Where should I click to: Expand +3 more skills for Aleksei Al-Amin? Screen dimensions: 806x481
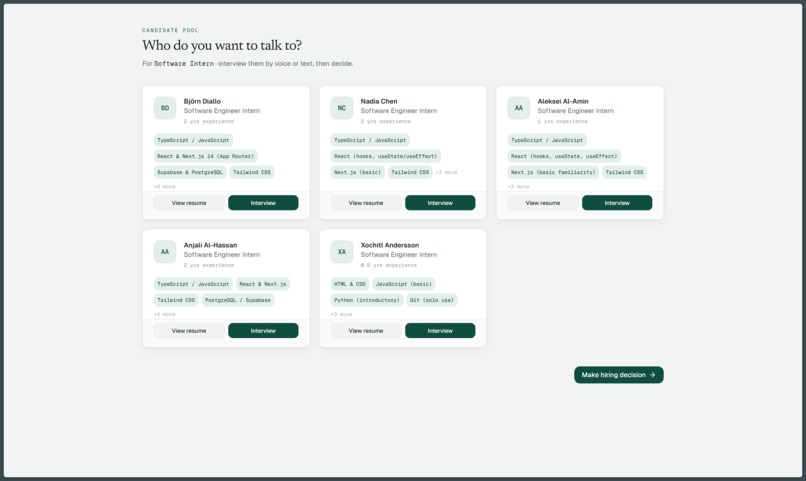point(518,187)
